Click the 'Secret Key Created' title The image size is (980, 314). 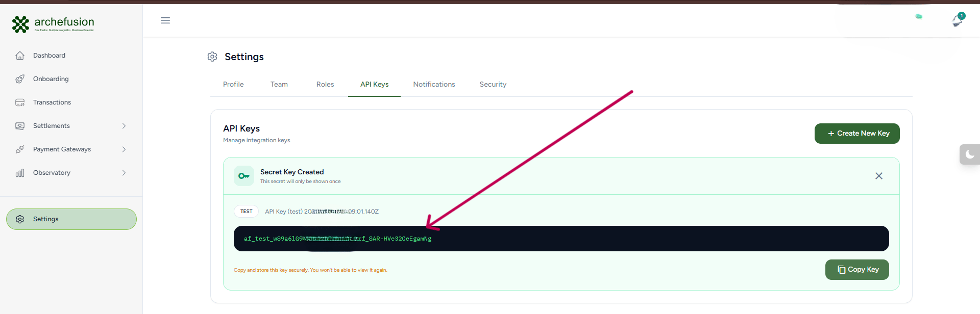pos(292,172)
